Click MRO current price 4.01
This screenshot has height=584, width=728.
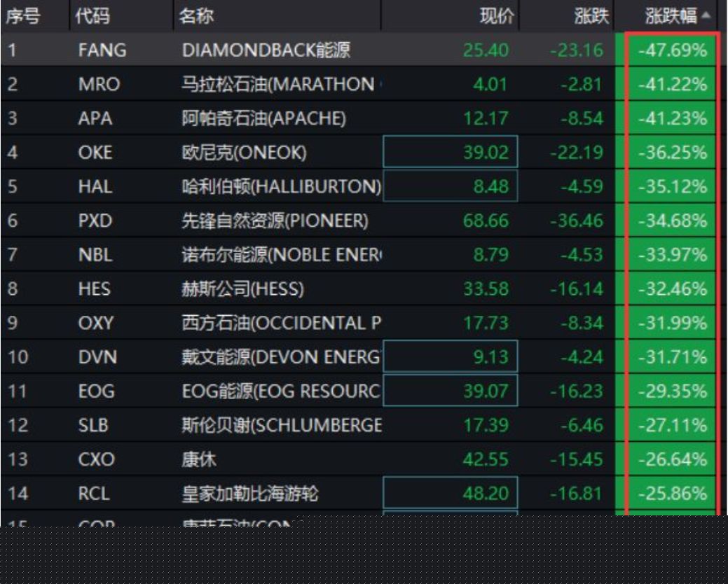click(490, 85)
